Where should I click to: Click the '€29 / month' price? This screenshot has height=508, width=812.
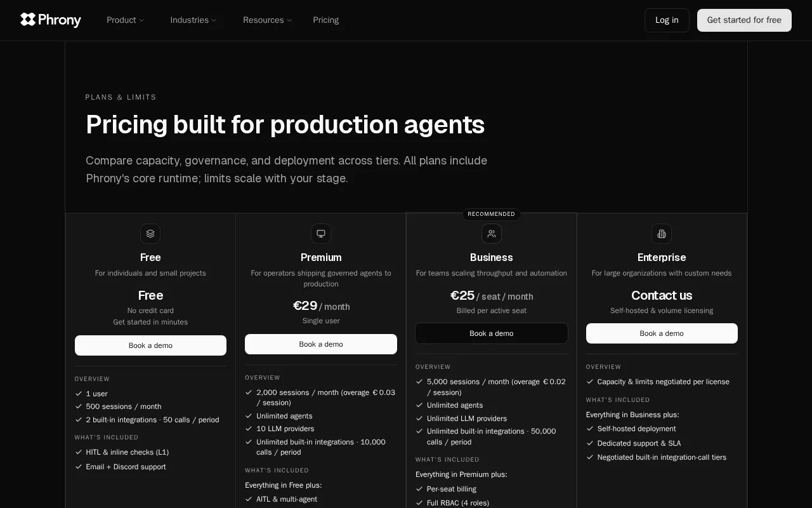tap(321, 306)
